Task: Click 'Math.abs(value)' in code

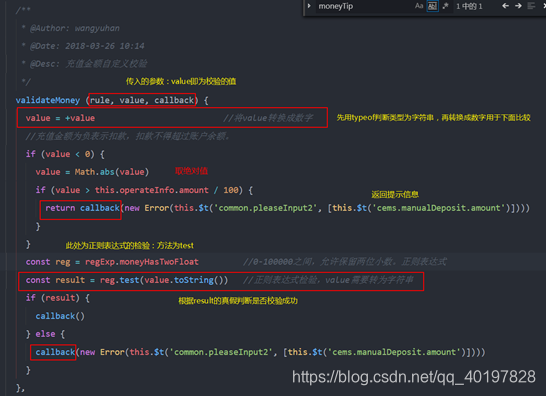Action: (x=112, y=172)
